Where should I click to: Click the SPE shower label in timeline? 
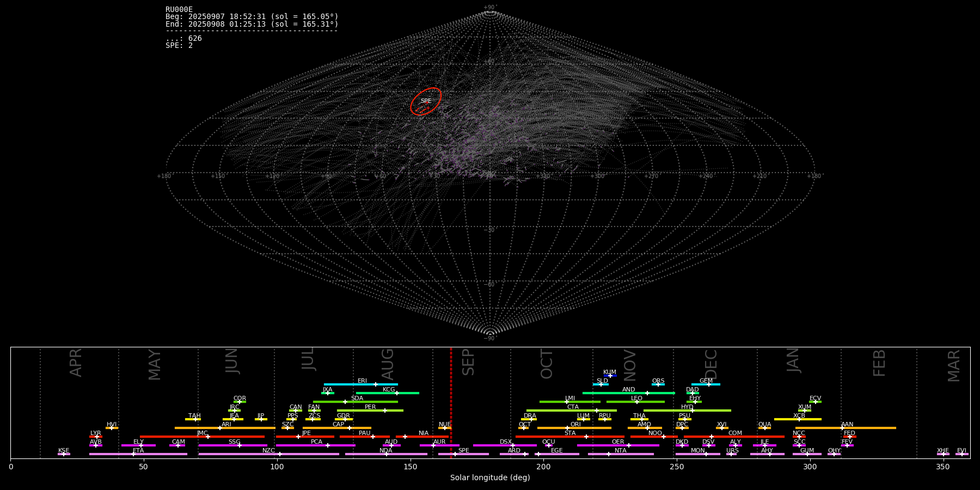click(464, 450)
